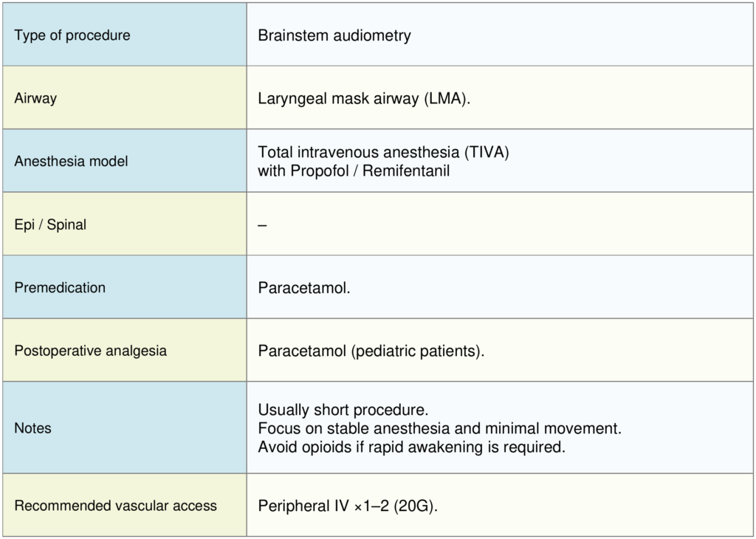Click the 'Anesthesia model' label cell
The height and width of the screenshot is (539, 756).
[71, 161]
